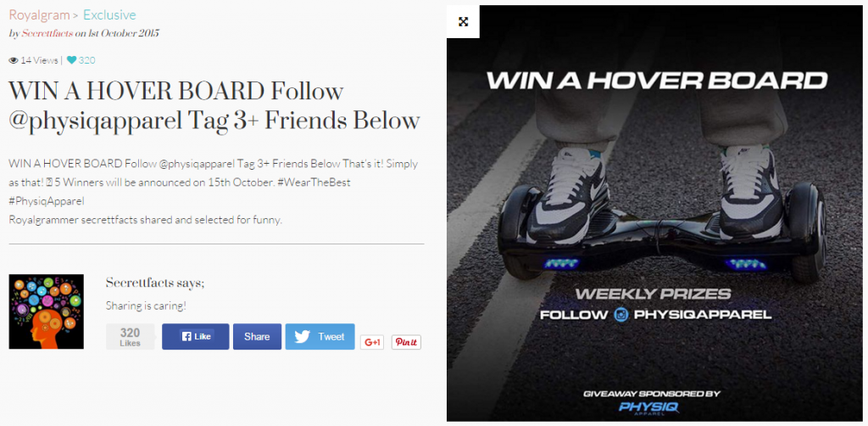Click the Physiq Apparel logo in image
The height and width of the screenshot is (426, 868).
coord(648,408)
